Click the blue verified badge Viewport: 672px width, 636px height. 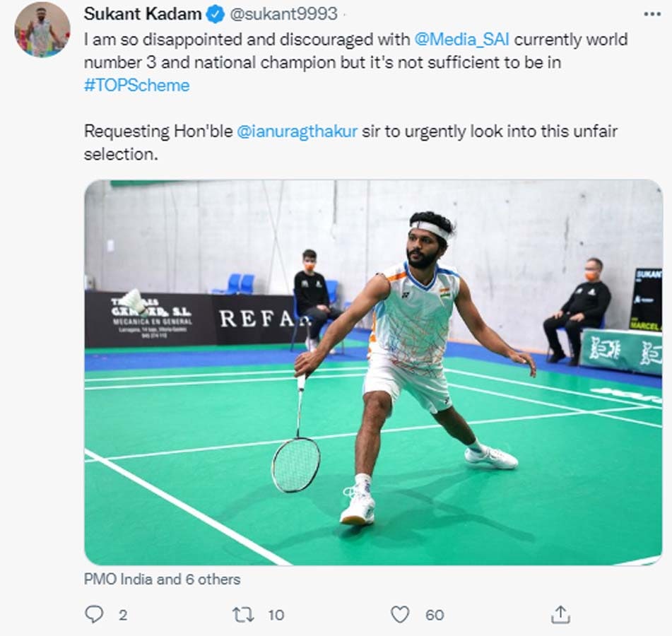pyautogui.click(x=215, y=14)
